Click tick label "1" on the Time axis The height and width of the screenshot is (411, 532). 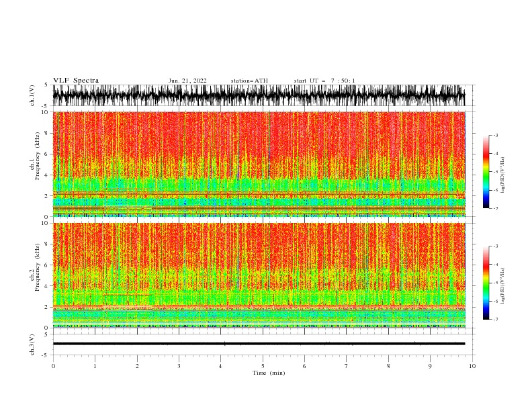(x=95, y=366)
